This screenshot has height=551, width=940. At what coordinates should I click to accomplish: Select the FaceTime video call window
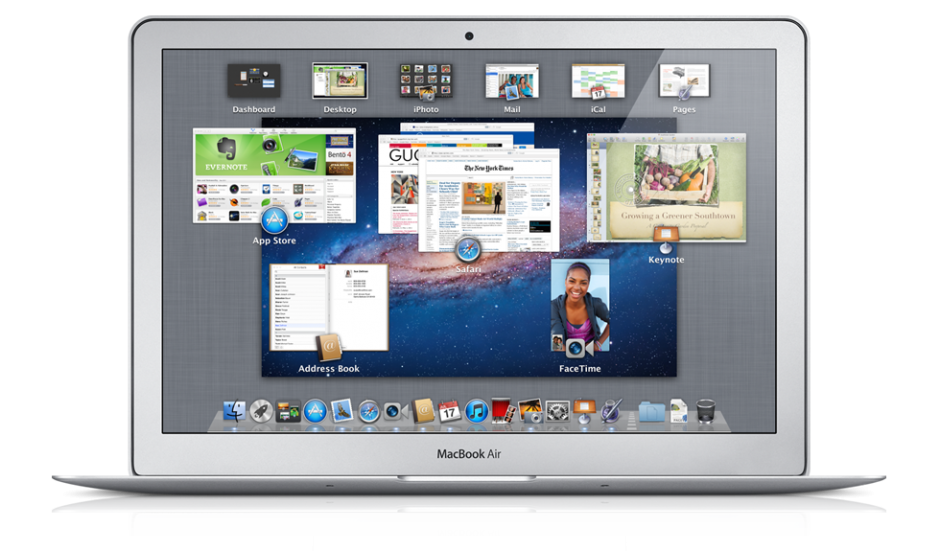tap(580, 305)
